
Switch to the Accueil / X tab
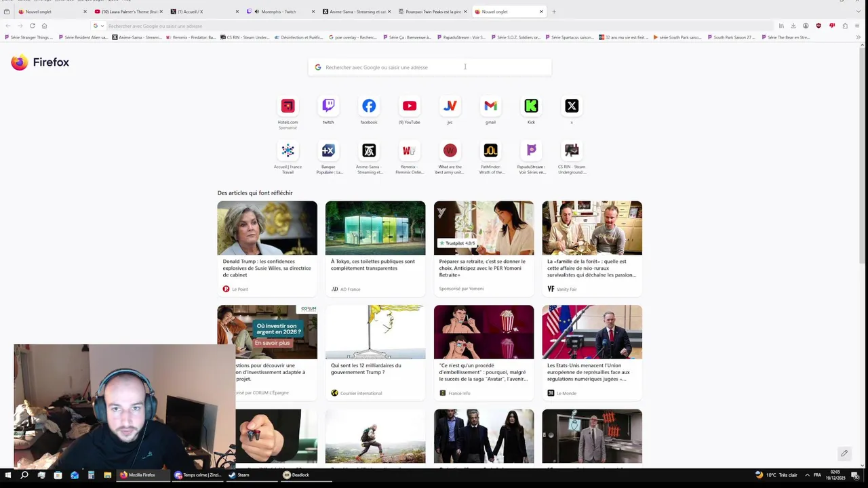pos(205,12)
